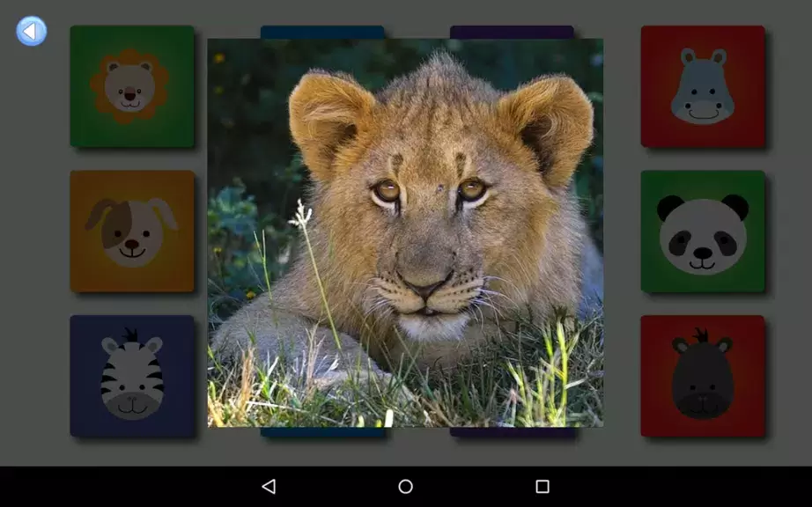Click the purple tile edge above photo
This screenshot has width=812, height=507.
(x=512, y=32)
